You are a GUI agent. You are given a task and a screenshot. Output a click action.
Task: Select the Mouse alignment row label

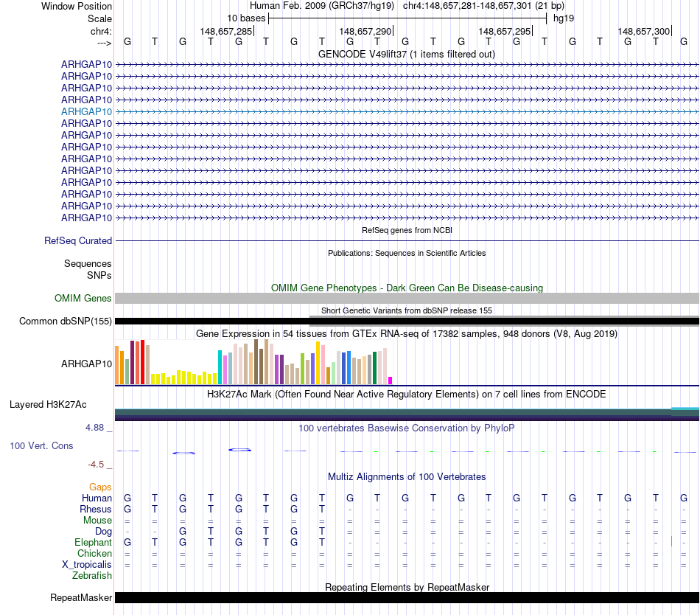click(x=97, y=521)
